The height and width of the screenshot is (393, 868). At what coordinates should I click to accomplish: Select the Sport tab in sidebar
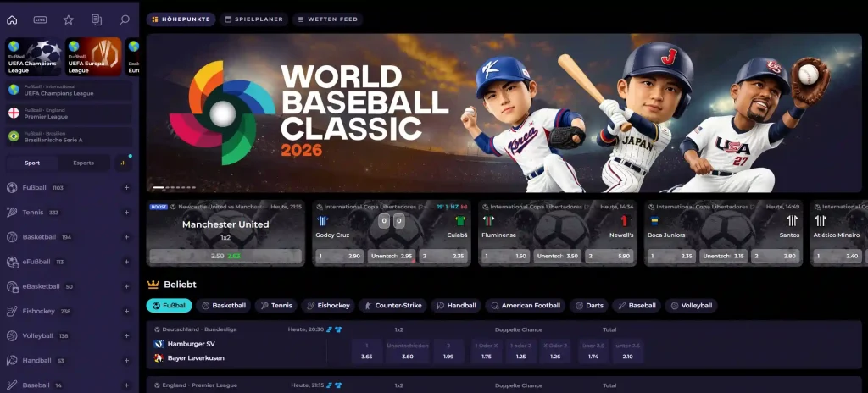pyautogui.click(x=32, y=163)
